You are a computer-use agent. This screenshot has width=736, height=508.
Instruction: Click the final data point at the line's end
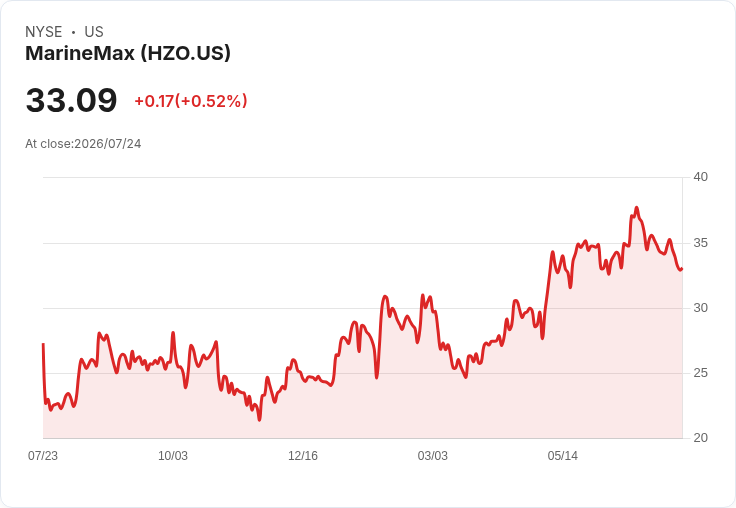tap(682, 269)
